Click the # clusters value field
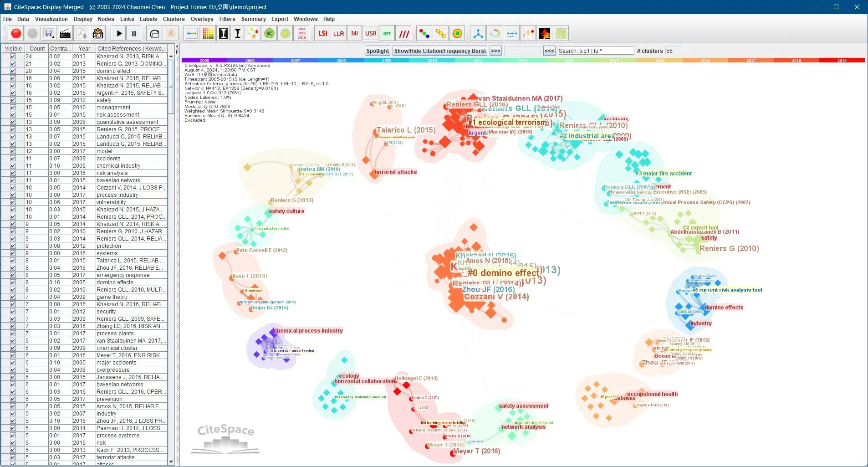This screenshot has height=467, width=868. pos(673,51)
